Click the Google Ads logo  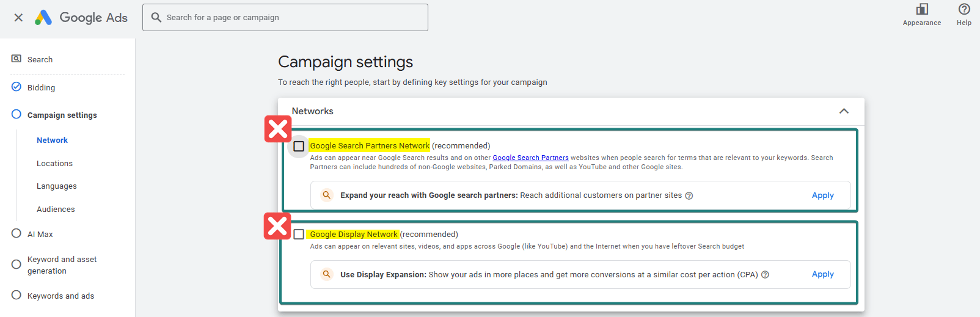pos(81,18)
